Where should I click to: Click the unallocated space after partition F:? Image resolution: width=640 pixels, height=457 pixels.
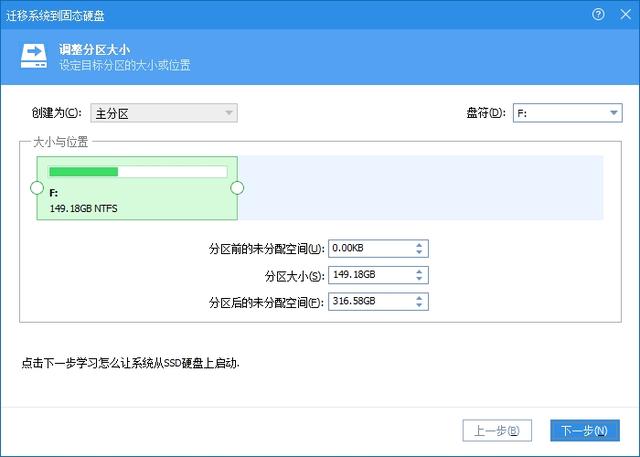tap(420, 188)
